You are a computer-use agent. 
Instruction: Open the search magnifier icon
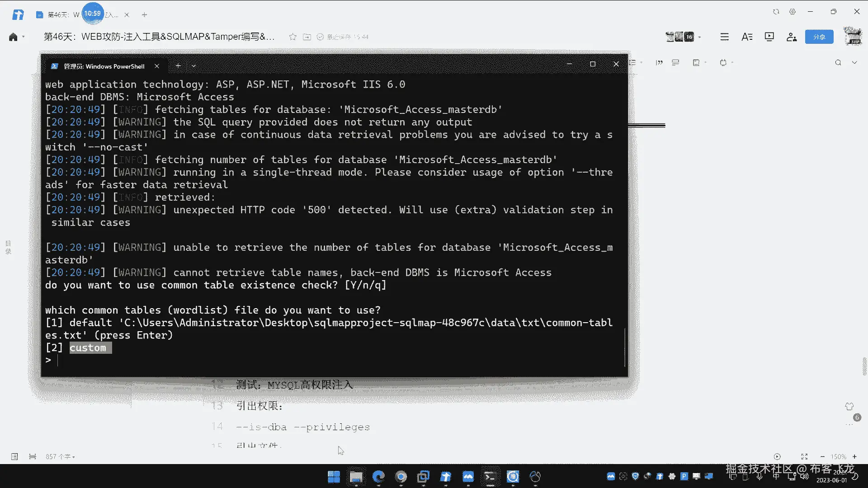(838, 63)
